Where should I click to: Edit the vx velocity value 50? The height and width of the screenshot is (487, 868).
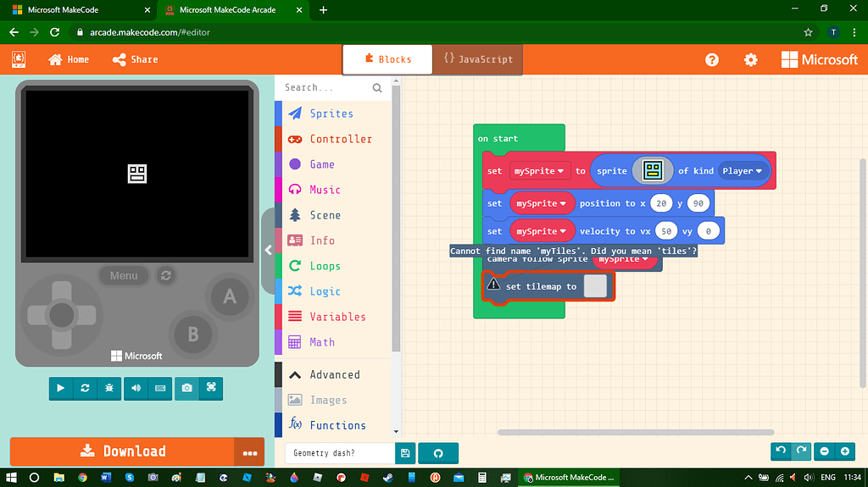666,231
